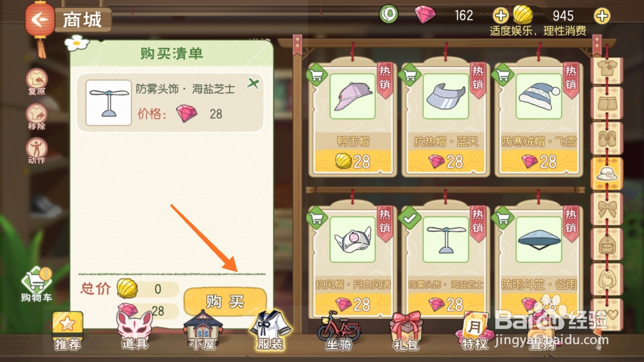
Task: Switch to the 礼包 gift pack tab
Action: tap(406, 331)
